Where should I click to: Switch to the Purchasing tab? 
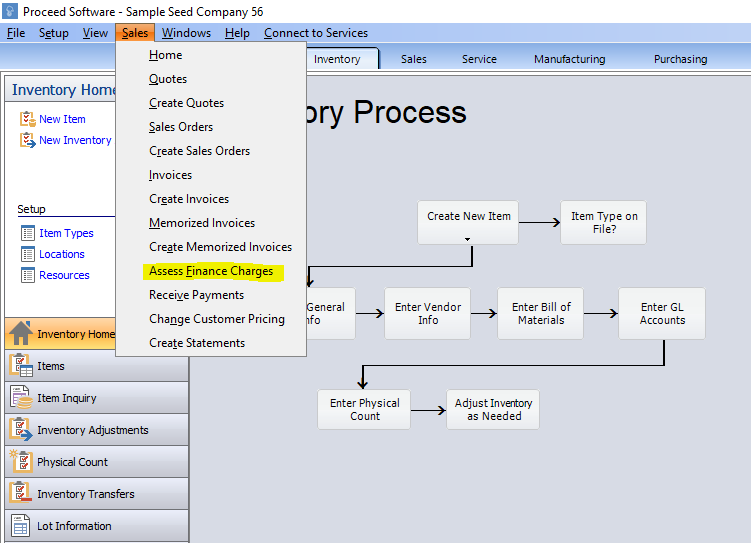point(681,59)
